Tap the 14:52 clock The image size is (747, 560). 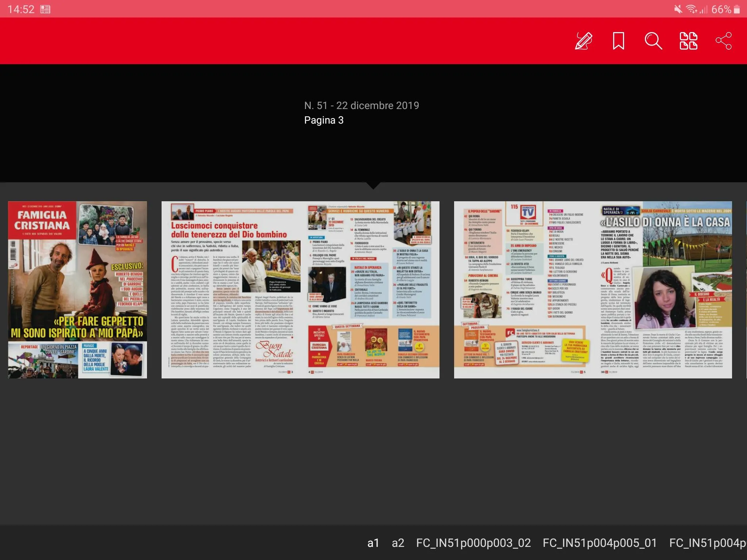coord(21,9)
